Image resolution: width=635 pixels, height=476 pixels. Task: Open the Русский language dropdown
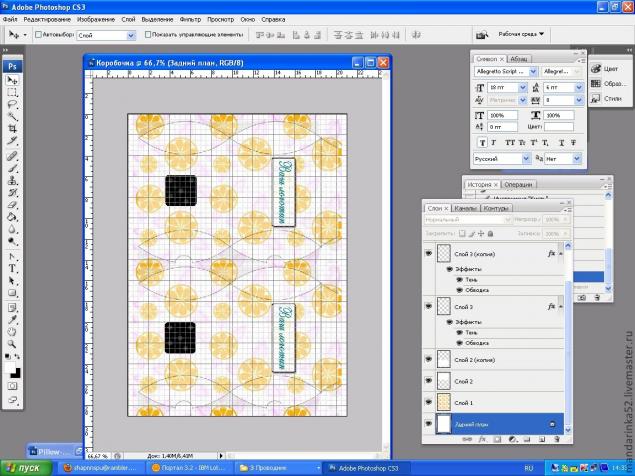coord(526,159)
